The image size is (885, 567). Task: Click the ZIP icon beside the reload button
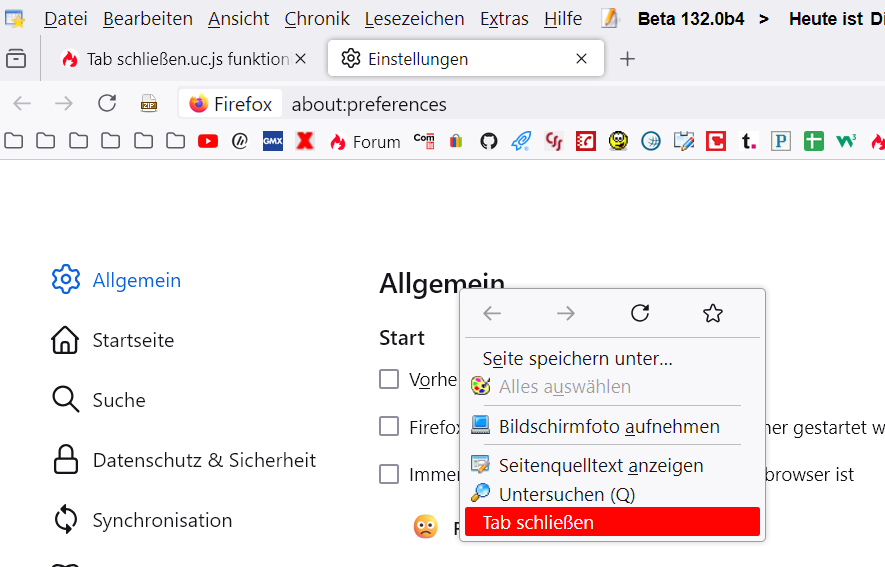click(149, 103)
